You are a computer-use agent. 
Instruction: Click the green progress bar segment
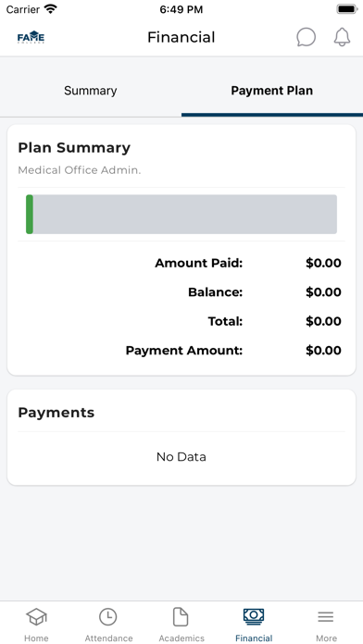(x=30, y=215)
